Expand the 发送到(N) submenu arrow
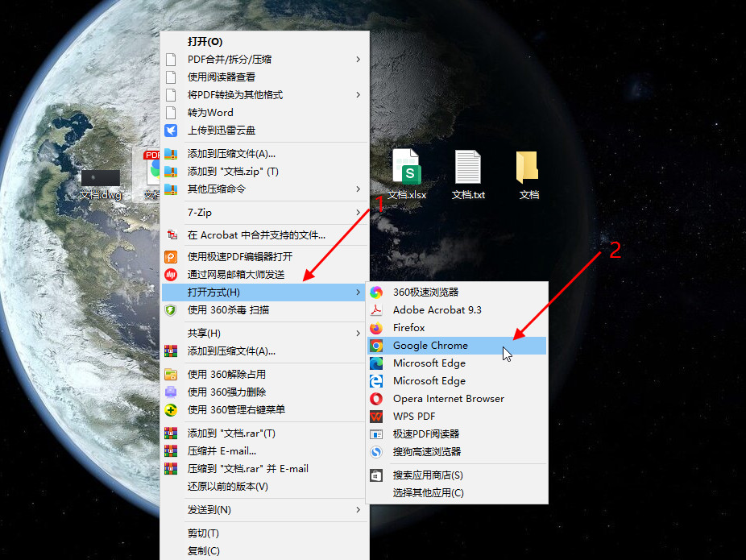746x560 pixels. (x=358, y=510)
